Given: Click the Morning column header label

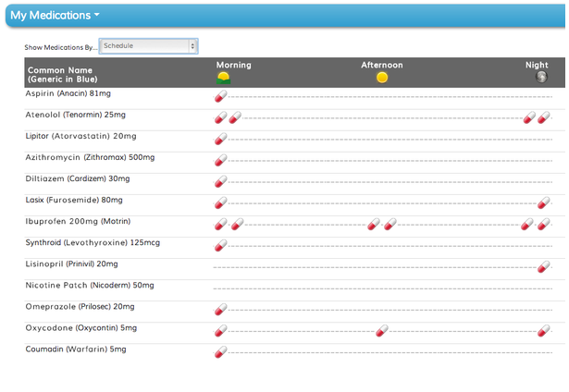Looking at the screenshot, I should point(234,66).
